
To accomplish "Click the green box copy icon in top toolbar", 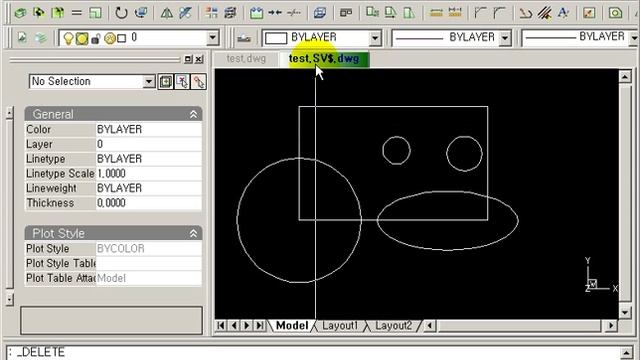I will 20,13.
